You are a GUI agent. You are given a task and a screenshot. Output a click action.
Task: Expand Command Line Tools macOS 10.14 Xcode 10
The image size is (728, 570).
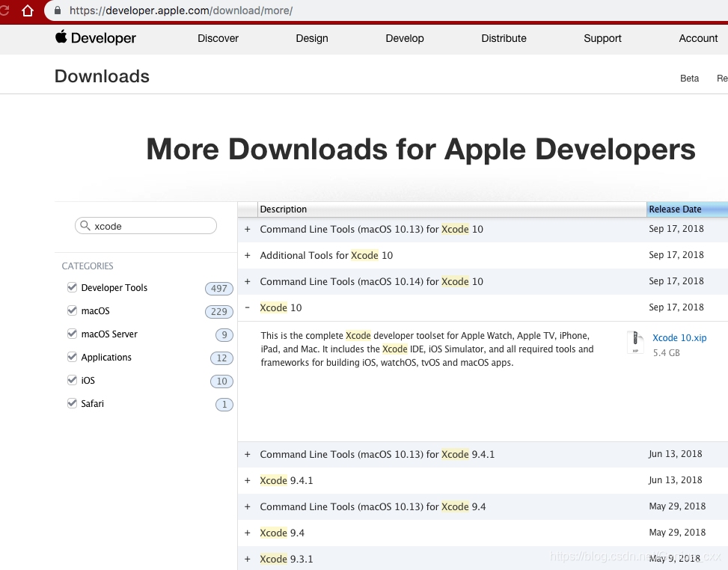248,281
